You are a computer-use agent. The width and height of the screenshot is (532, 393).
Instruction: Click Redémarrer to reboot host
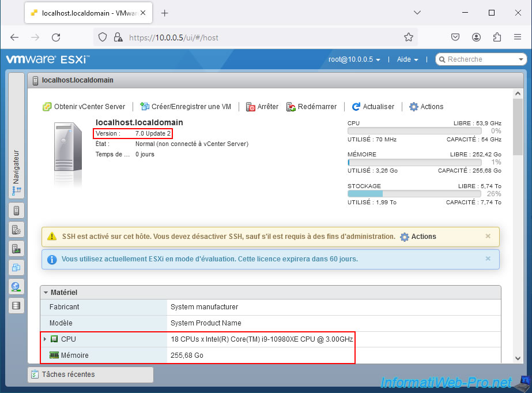pos(312,107)
